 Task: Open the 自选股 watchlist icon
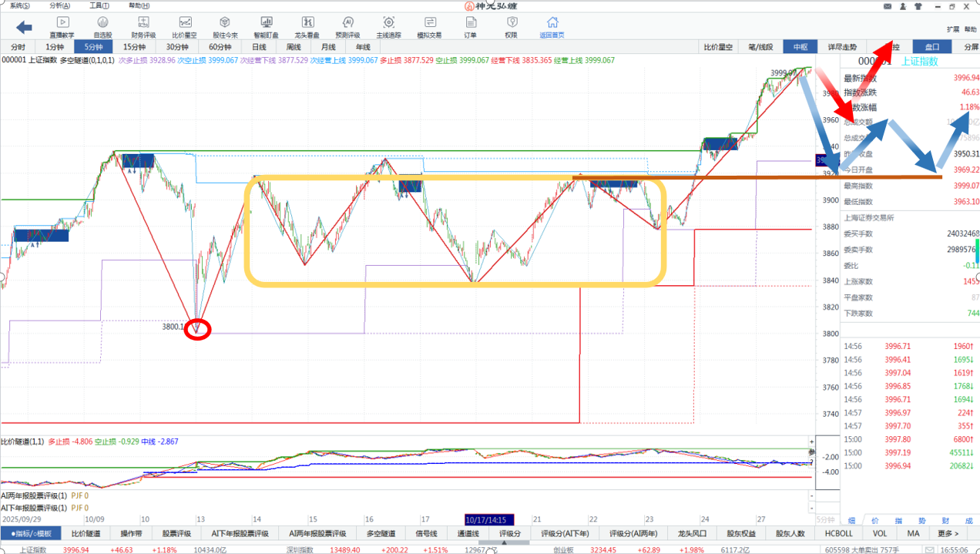tap(102, 27)
